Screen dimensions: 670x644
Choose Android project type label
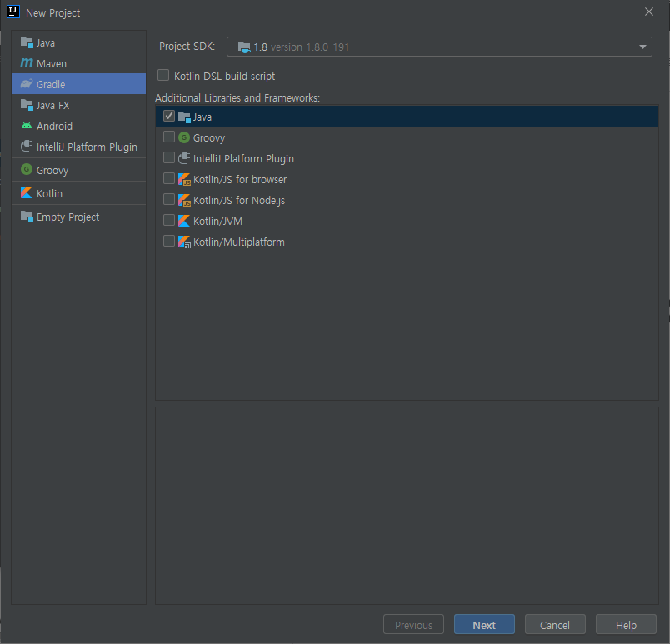tap(54, 127)
